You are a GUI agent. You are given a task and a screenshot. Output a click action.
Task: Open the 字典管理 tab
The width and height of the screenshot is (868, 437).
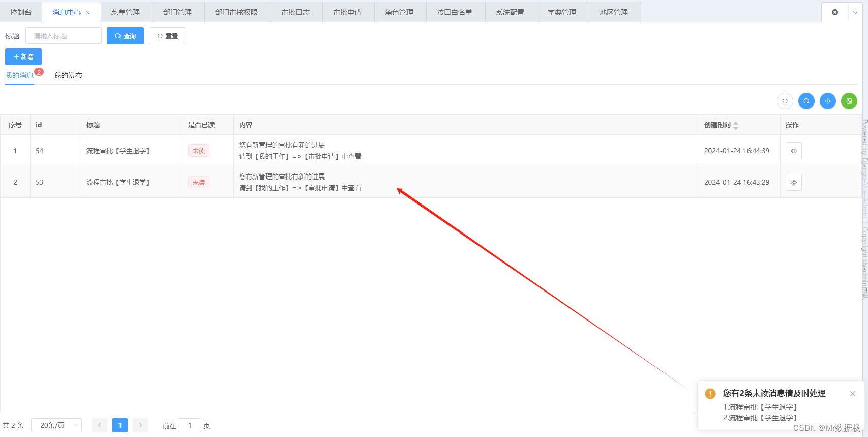[562, 12]
